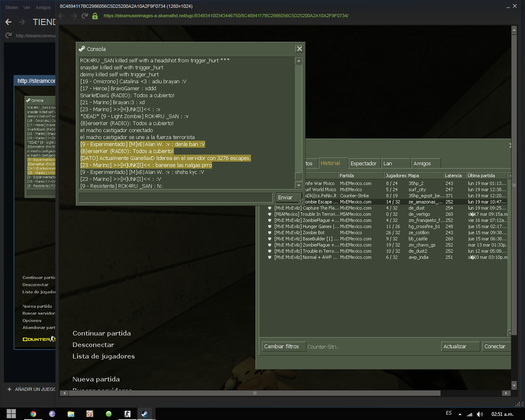
Task: Go back in the Steam client navigation
Action: click(x=8, y=22)
